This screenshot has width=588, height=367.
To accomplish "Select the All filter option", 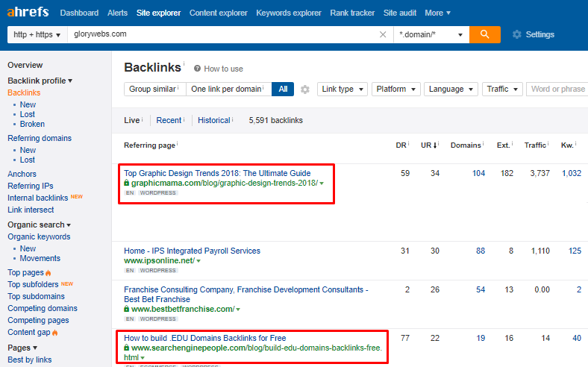I will tap(283, 90).
